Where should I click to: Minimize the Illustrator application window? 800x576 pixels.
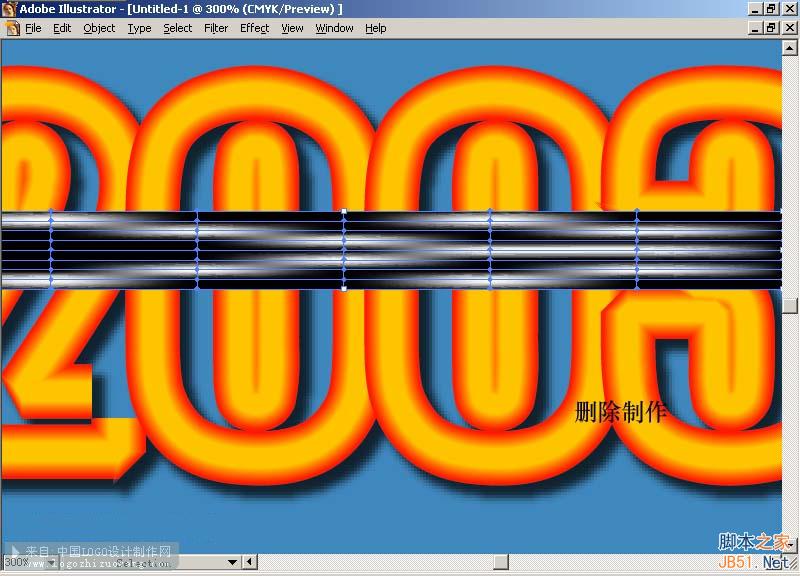pyautogui.click(x=755, y=9)
